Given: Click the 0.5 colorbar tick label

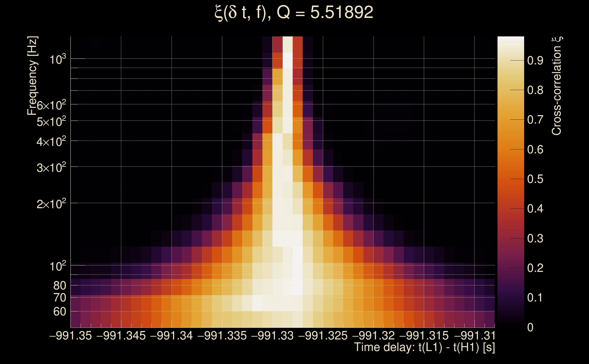Looking at the screenshot, I should point(535,179).
